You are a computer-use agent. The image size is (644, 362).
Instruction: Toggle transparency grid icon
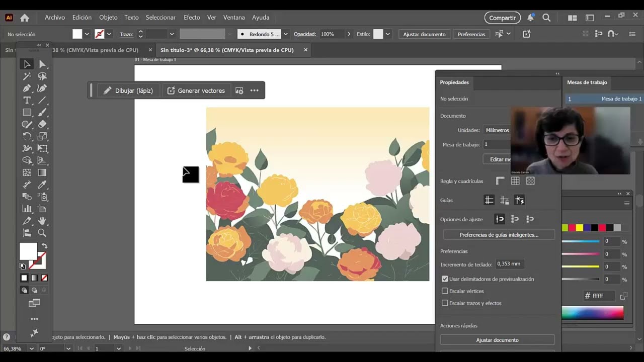pyautogui.click(x=530, y=181)
